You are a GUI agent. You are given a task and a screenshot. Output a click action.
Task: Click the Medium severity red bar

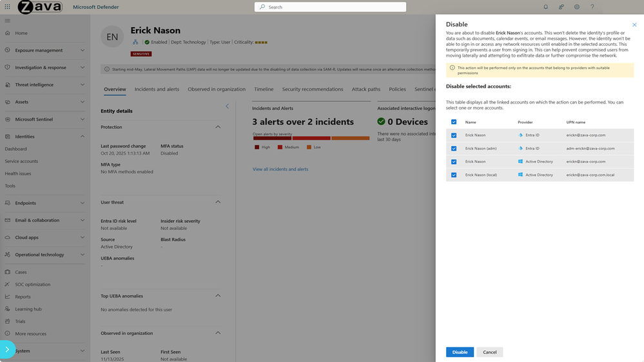coord(311,138)
